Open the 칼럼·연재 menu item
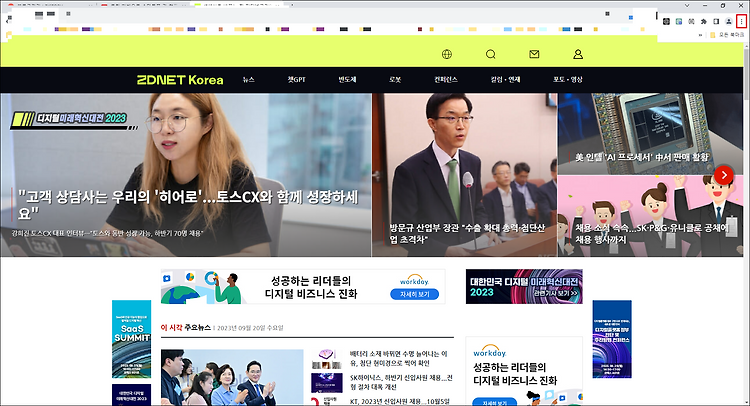750x406 pixels. [505, 80]
